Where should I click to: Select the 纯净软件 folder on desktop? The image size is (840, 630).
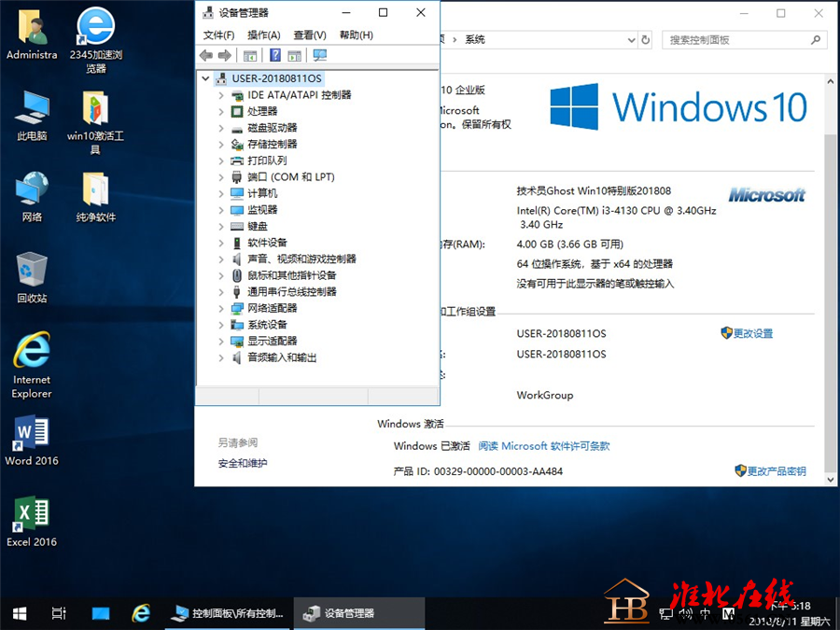96,197
